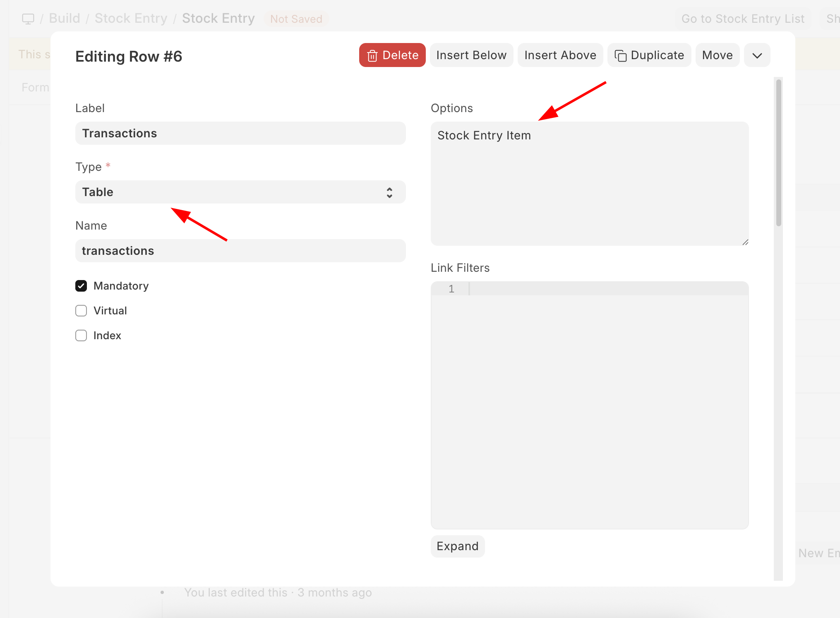Image resolution: width=840 pixels, height=618 pixels.
Task: Enable the Index checkbox
Action: [81, 335]
